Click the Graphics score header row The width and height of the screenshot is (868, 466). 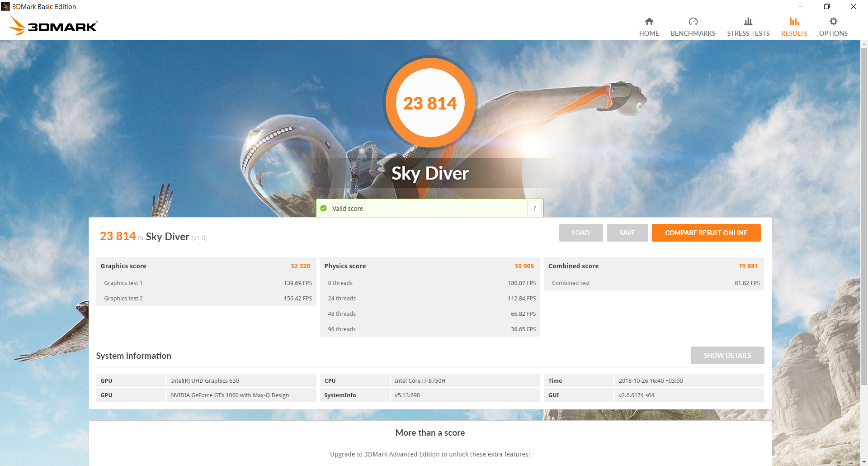[x=206, y=266]
